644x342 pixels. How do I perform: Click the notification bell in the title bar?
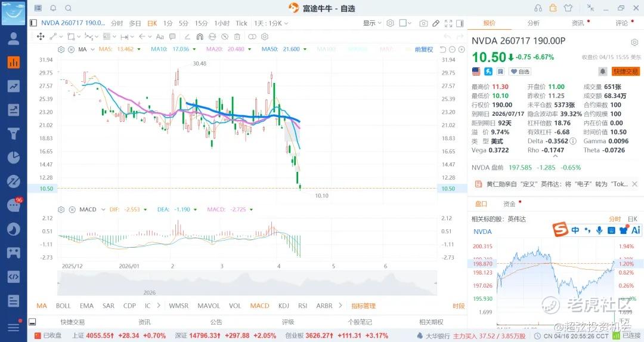point(54,8)
